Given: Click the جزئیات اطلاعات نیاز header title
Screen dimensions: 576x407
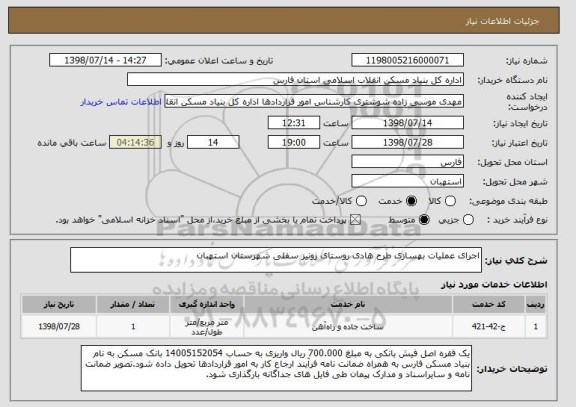Looking at the screenshot, I should [x=502, y=21].
